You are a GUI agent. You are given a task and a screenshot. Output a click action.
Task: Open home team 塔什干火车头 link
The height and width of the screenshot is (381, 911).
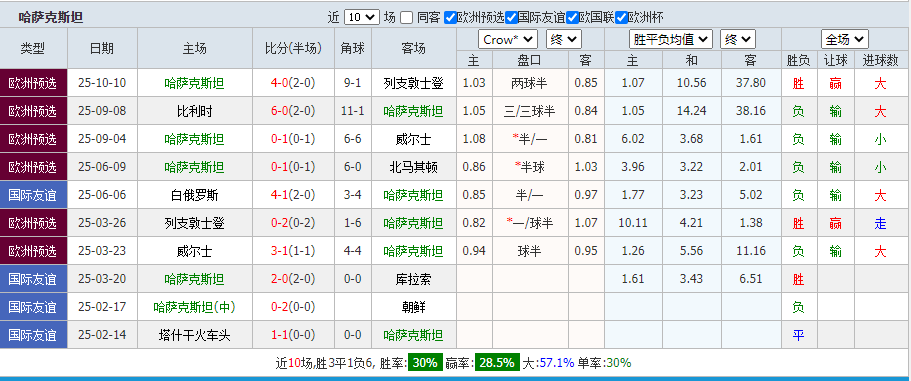pos(195,335)
